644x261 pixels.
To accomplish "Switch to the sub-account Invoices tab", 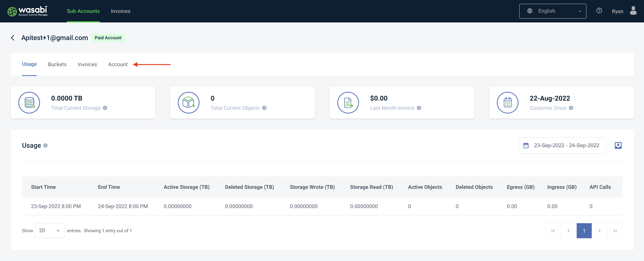I will point(87,64).
